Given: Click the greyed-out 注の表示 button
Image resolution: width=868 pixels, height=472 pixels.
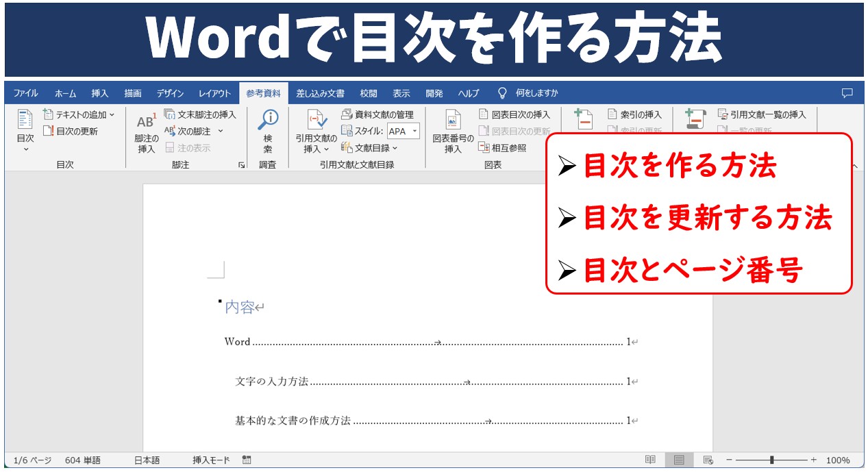Looking at the screenshot, I should [x=188, y=147].
